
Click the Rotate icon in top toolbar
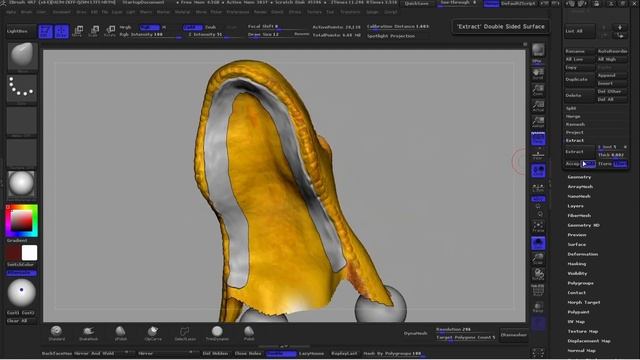coord(110,31)
